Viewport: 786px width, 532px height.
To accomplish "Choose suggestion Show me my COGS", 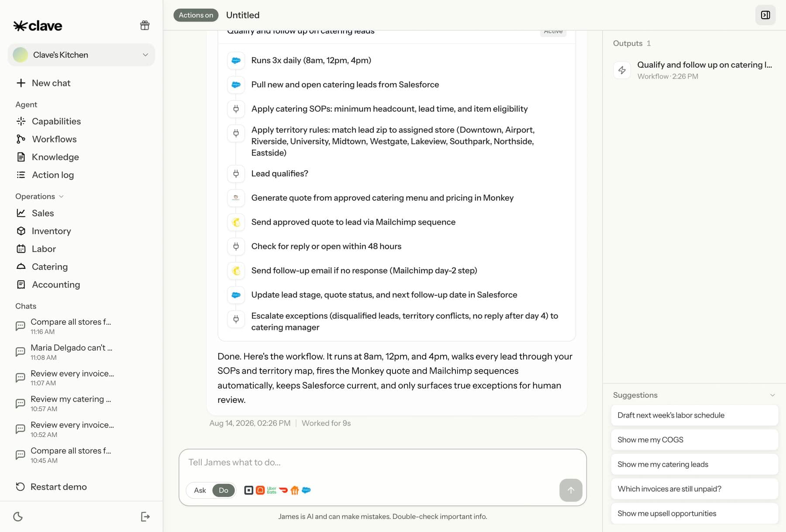I will click(x=694, y=440).
